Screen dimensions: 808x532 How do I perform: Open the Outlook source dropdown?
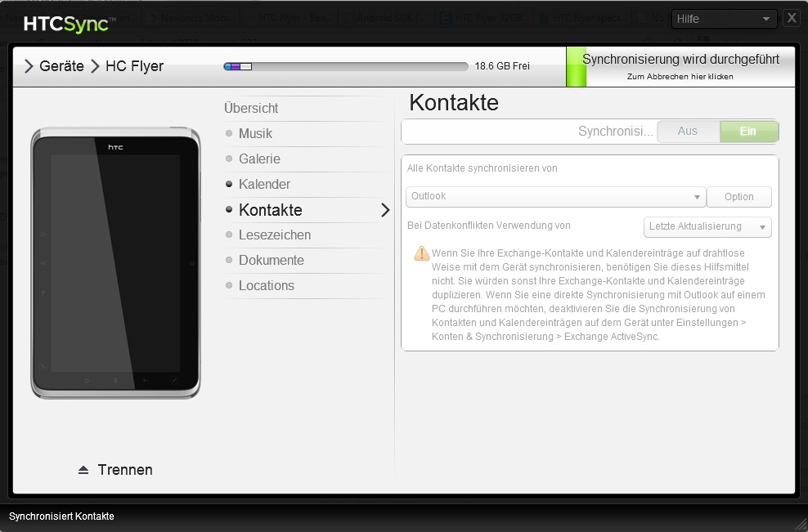coord(555,197)
